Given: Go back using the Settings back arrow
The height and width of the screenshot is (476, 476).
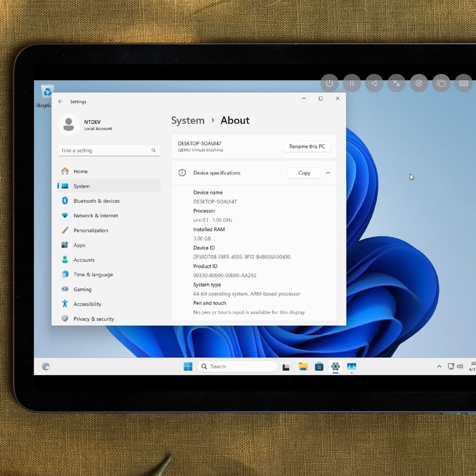Looking at the screenshot, I should (61, 102).
